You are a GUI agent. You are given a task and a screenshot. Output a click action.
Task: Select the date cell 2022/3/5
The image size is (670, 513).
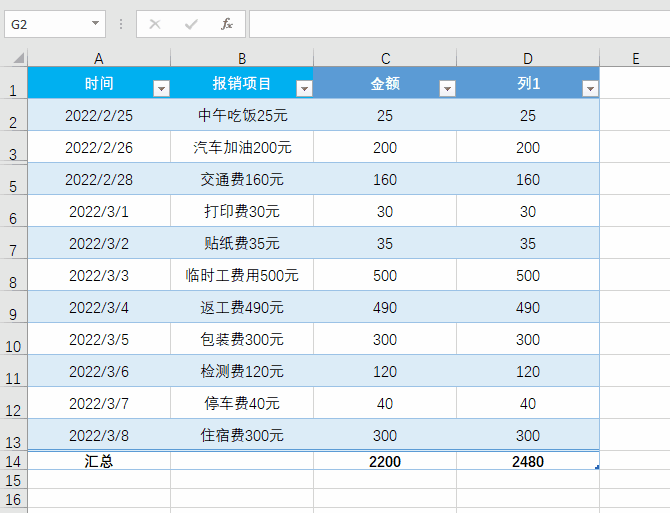pyautogui.click(x=99, y=339)
